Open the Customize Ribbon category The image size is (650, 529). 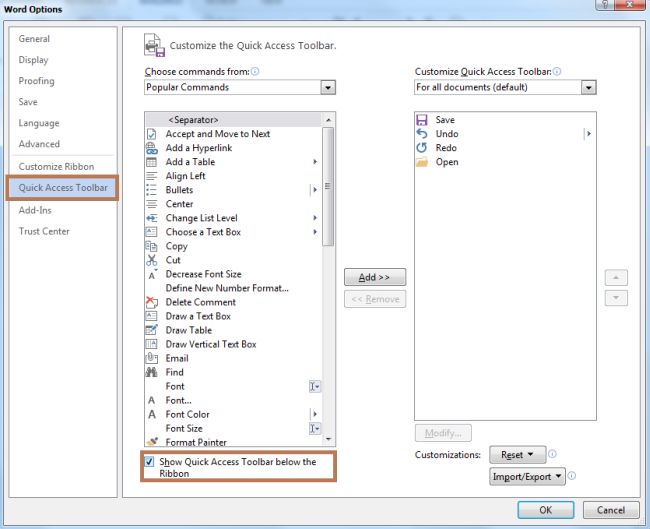coord(56,167)
